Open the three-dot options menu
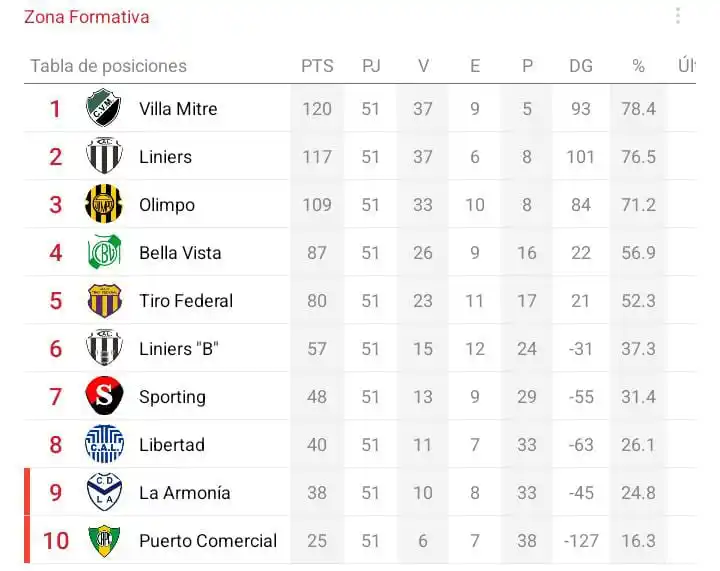Image resolution: width=720 pixels, height=571 pixels. (x=678, y=16)
